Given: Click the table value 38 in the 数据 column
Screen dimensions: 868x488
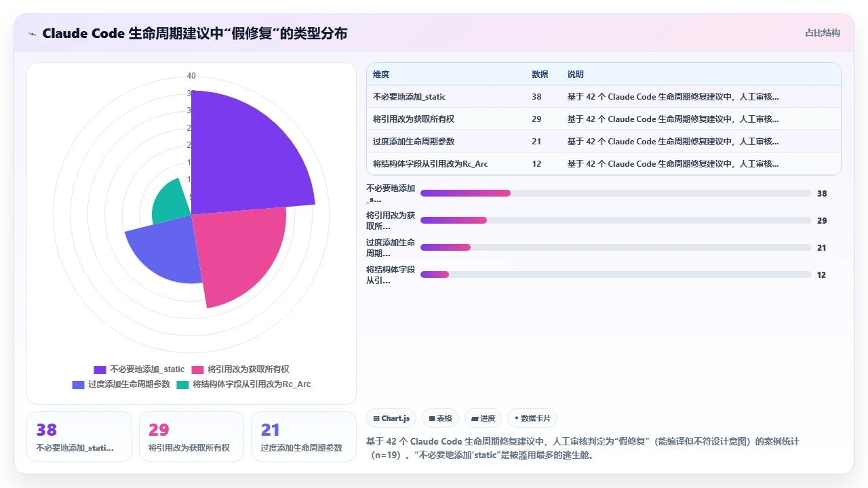Looking at the screenshot, I should [x=536, y=97].
